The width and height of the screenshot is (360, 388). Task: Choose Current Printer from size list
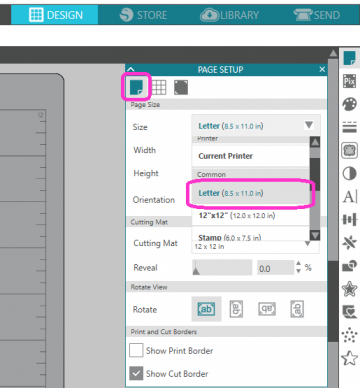251,156
